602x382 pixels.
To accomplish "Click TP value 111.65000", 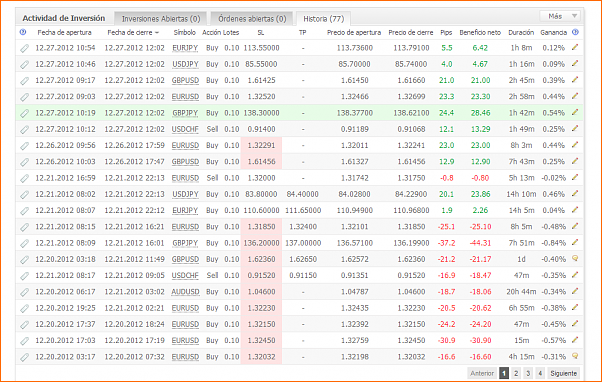I will point(303,210).
